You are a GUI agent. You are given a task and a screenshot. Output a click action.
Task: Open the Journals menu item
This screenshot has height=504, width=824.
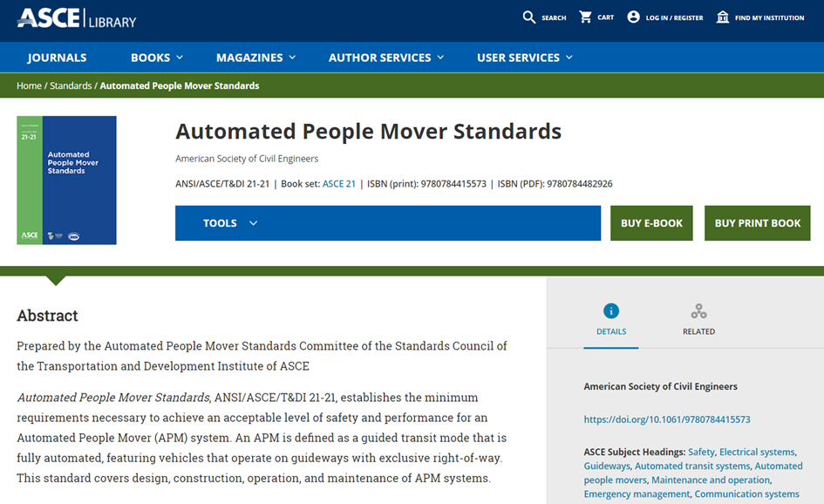pos(57,58)
